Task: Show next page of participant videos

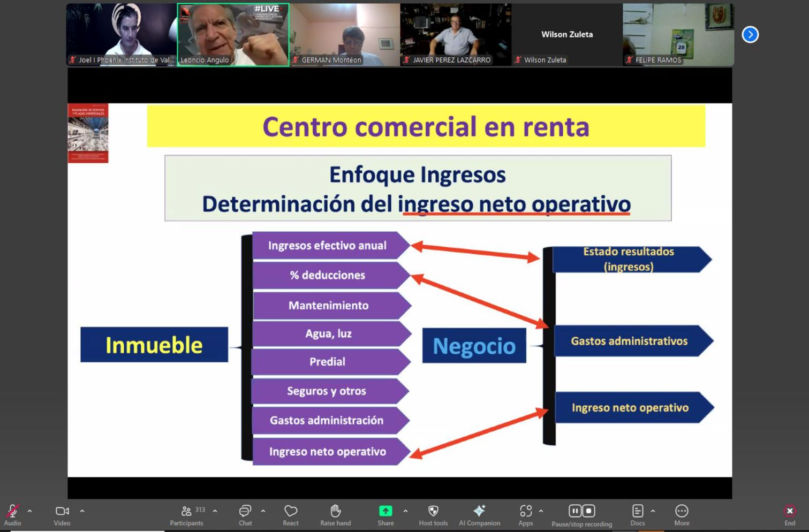Action: 750,35
